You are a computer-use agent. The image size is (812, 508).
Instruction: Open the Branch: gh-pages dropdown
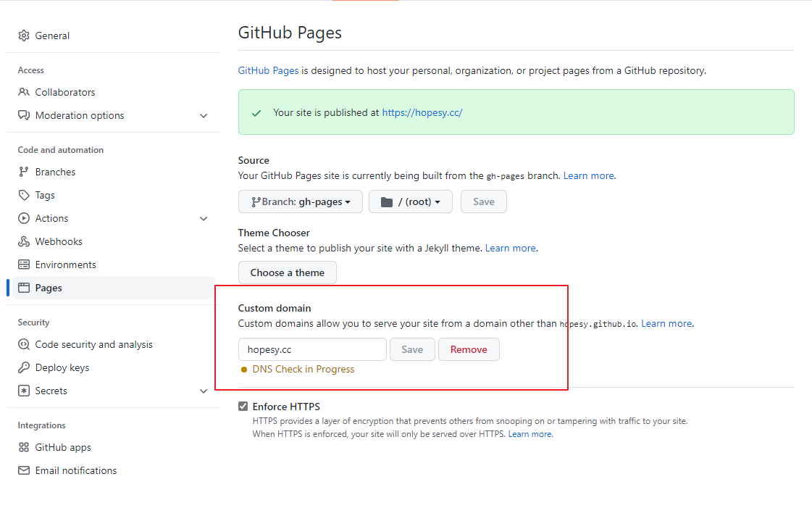tap(300, 201)
